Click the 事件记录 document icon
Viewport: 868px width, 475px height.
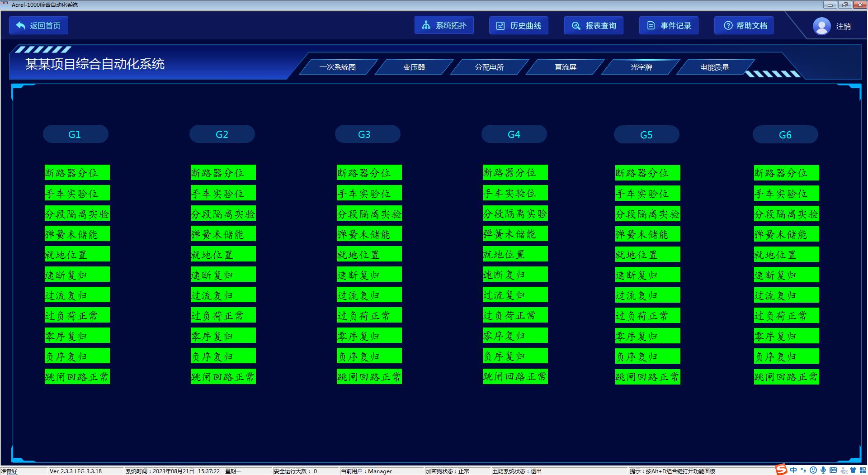651,26
